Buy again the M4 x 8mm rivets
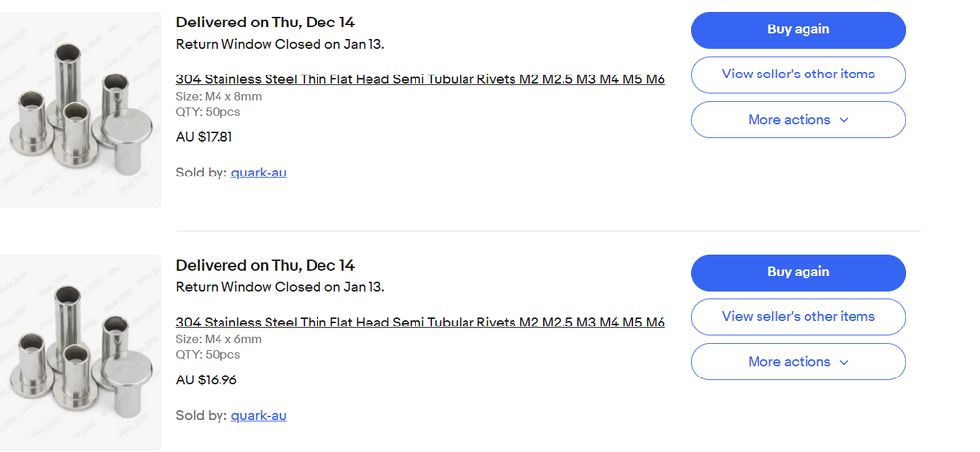This screenshot has width=980, height=452. click(x=798, y=30)
